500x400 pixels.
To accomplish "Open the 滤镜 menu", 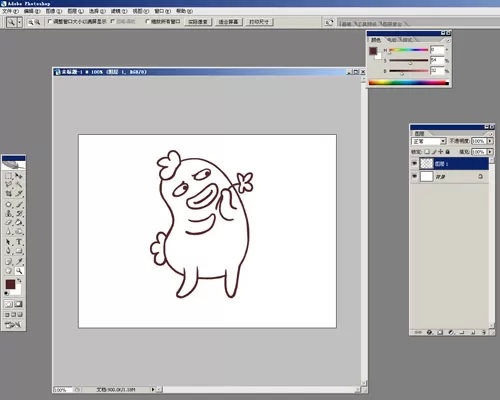I will (x=119, y=11).
